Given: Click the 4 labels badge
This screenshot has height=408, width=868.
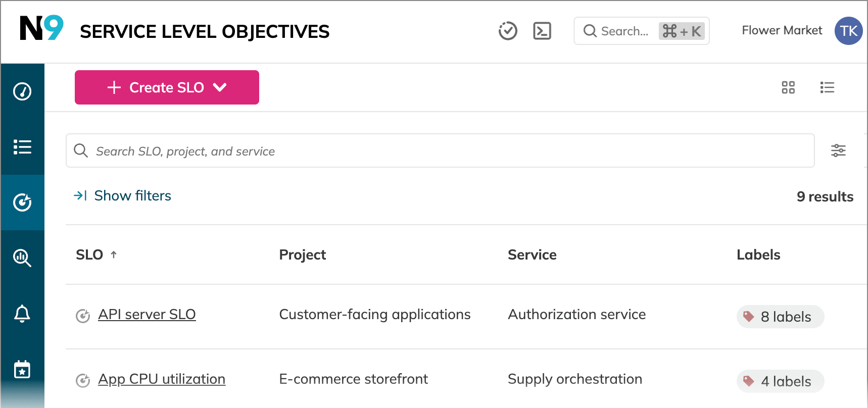Looking at the screenshot, I should [x=780, y=381].
